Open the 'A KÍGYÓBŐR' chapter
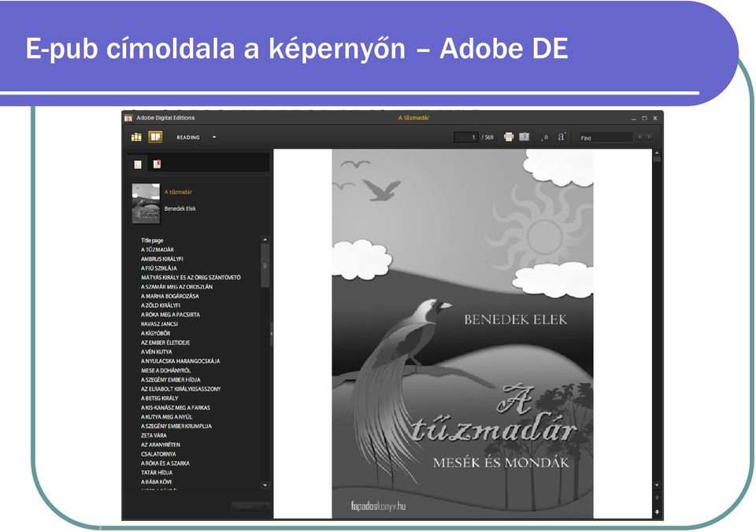 pyautogui.click(x=155, y=334)
